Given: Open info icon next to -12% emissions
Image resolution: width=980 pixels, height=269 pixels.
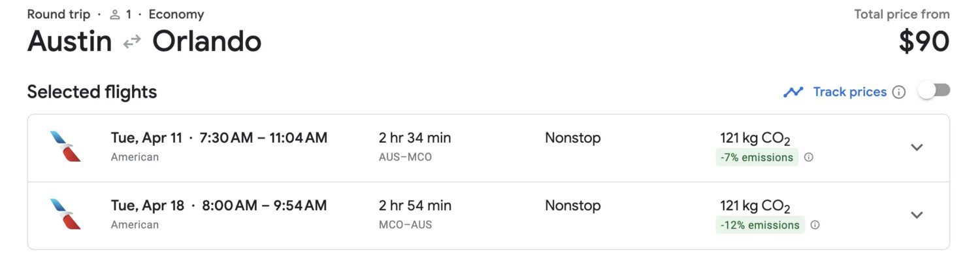Looking at the screenshot, I should pos(815,225).
